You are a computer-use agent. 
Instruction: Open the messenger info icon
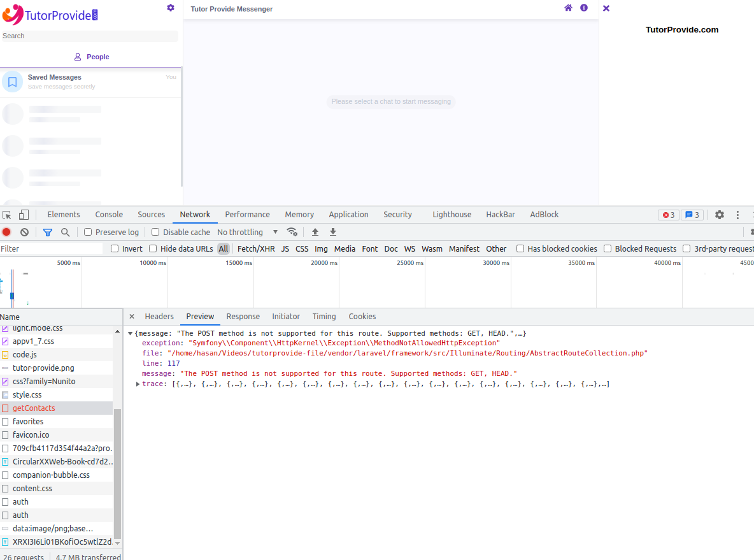coord(584,8)
